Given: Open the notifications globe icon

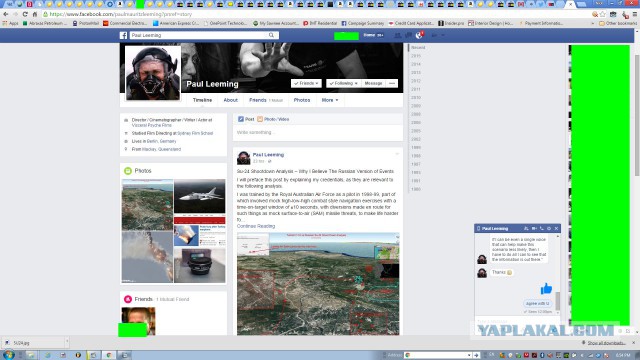Looking at the screenshot, I should point(419,36).
